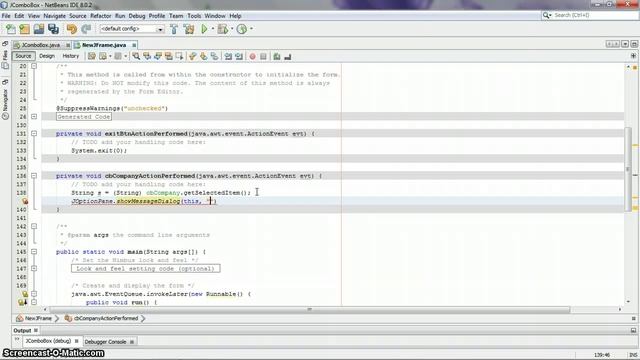Viewport: 640px width, 360px height.
Task: Click the New Project toolbar icon
Action: 24,29
